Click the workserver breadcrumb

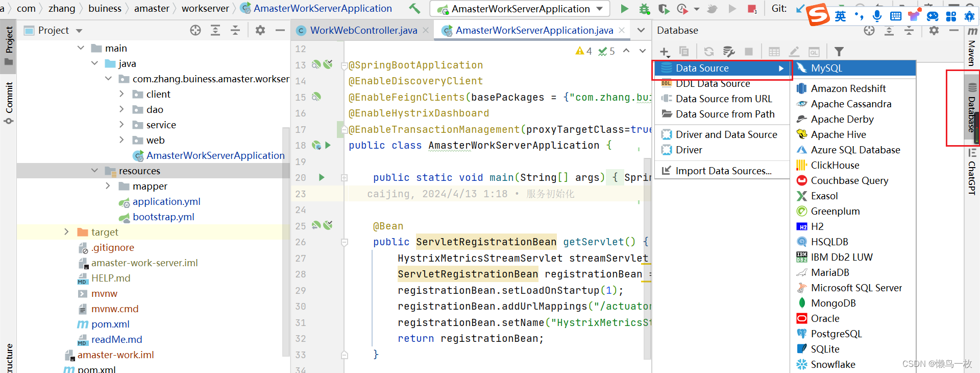[205, 8]
